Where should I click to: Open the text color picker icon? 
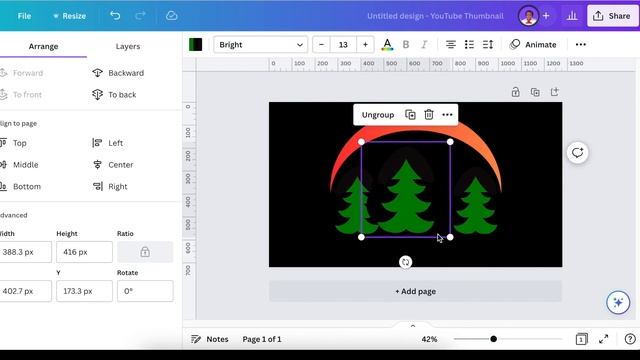click(x=387, y=44)
